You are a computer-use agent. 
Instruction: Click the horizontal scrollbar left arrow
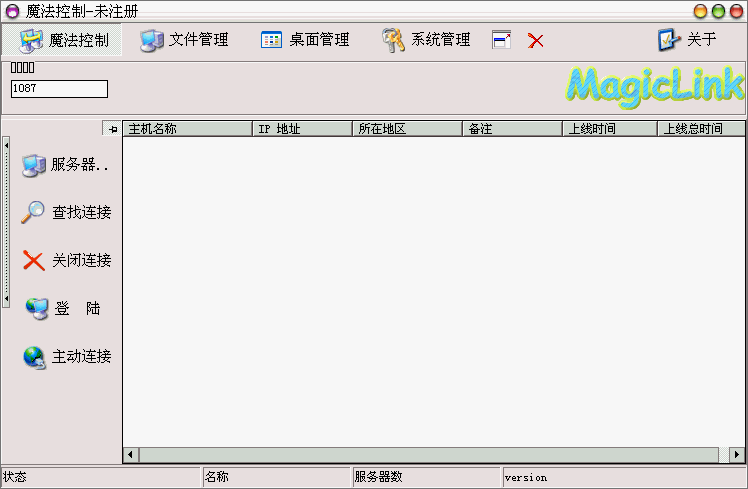131,455
